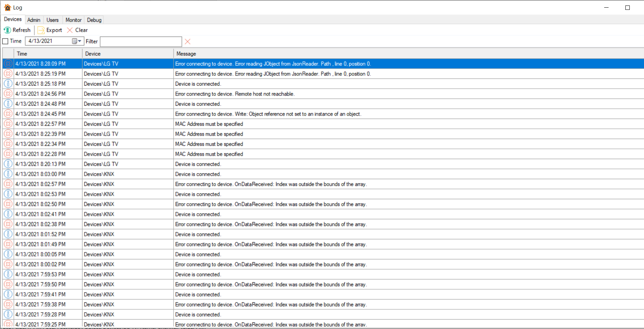Switch to the Admin tab
The width and height of the screenshot is (644, 329).
click(34, 20)
